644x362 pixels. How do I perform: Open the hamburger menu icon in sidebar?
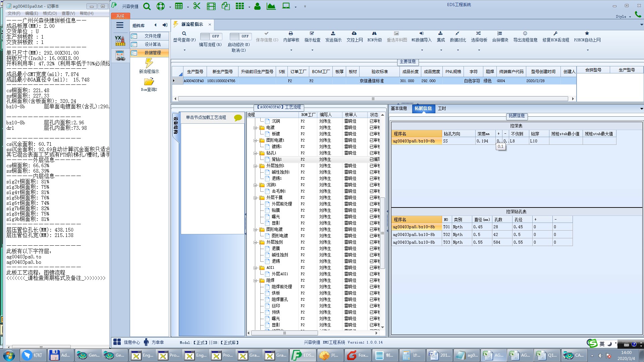(120, 25)
